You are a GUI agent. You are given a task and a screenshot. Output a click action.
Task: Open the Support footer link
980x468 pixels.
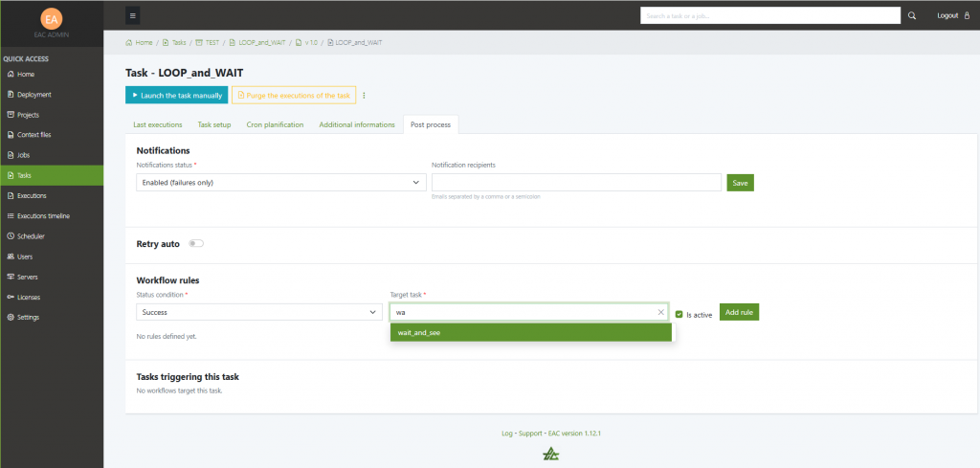coord(530,433)
